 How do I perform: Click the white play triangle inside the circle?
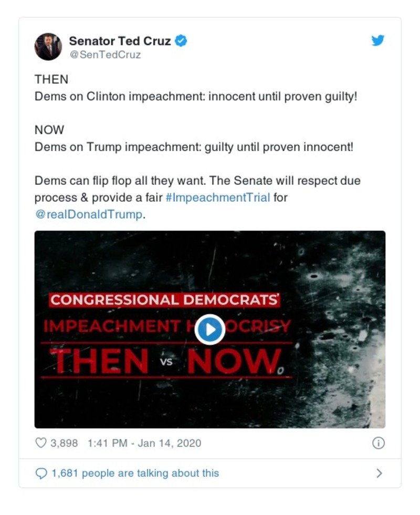coord(210,330)
